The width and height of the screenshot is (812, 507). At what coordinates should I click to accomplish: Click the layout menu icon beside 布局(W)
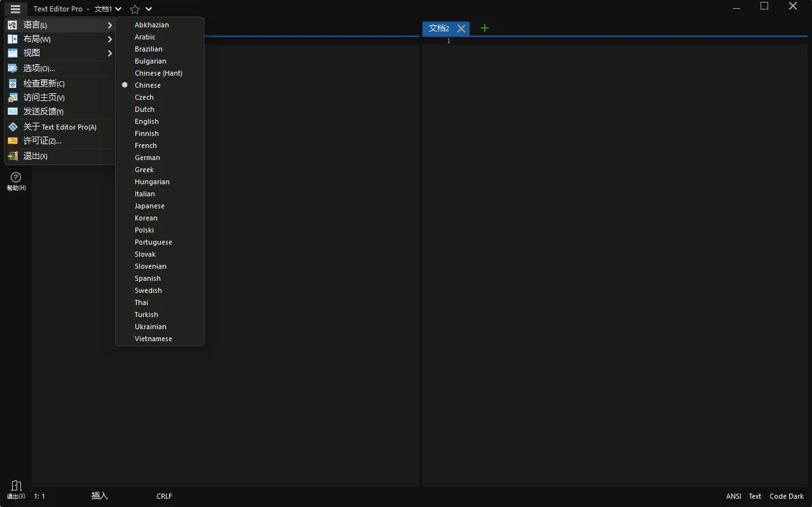13,39
